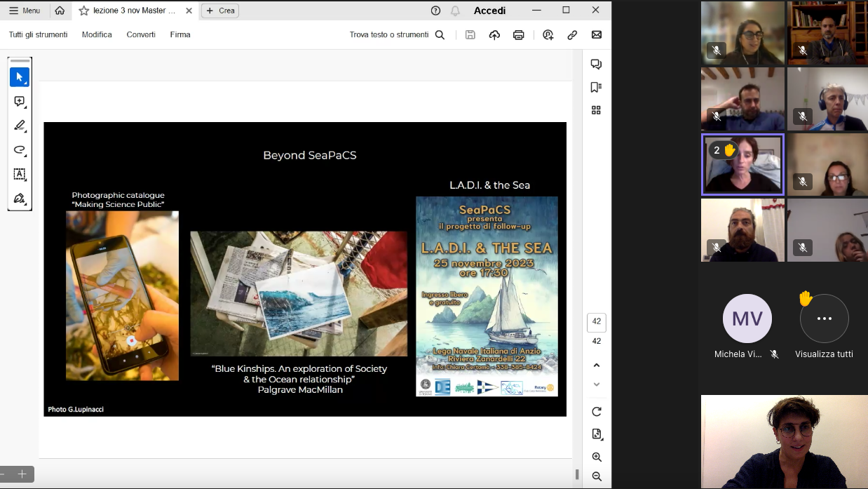This screenshot has height=489, width=868.
Task: Open the bookmarks panel
Action: coord(596,87)
